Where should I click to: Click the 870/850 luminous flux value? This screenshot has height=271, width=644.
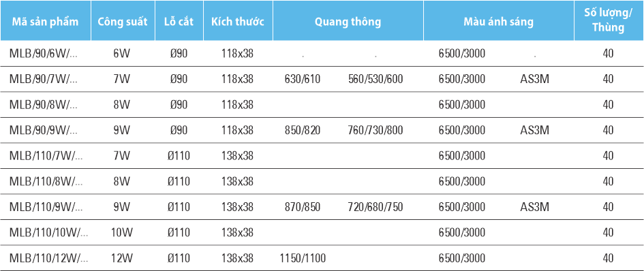coord(303,207)
